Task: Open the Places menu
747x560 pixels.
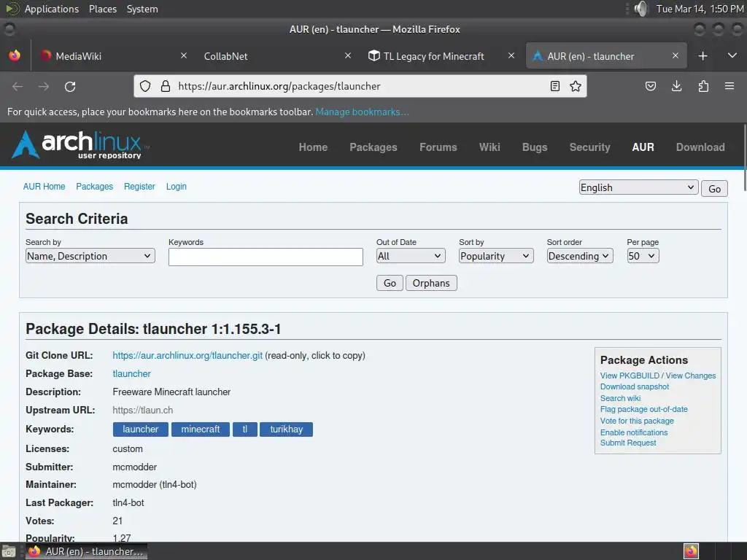Action: pos(102,9)
